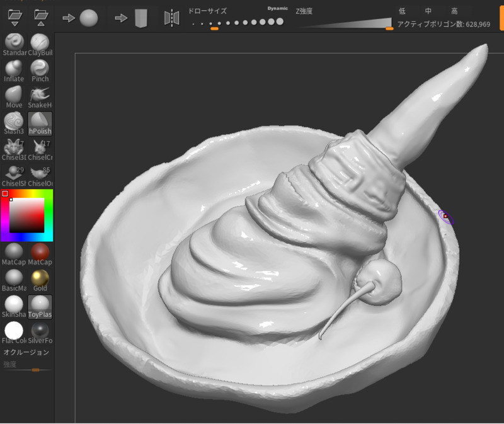
Task: Select the Inflate brush
Action: pyautogui.click(x=14, y=71)
